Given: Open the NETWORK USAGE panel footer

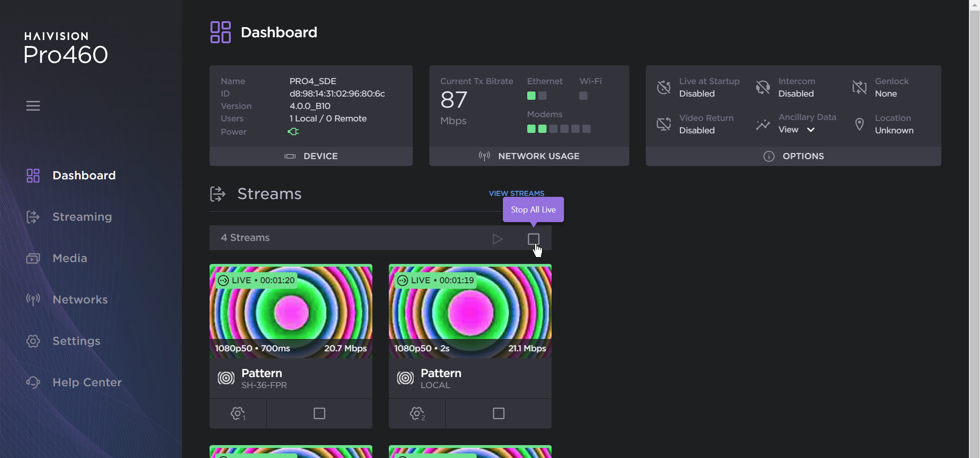Looking at the screenshot, I should point(529,156).
